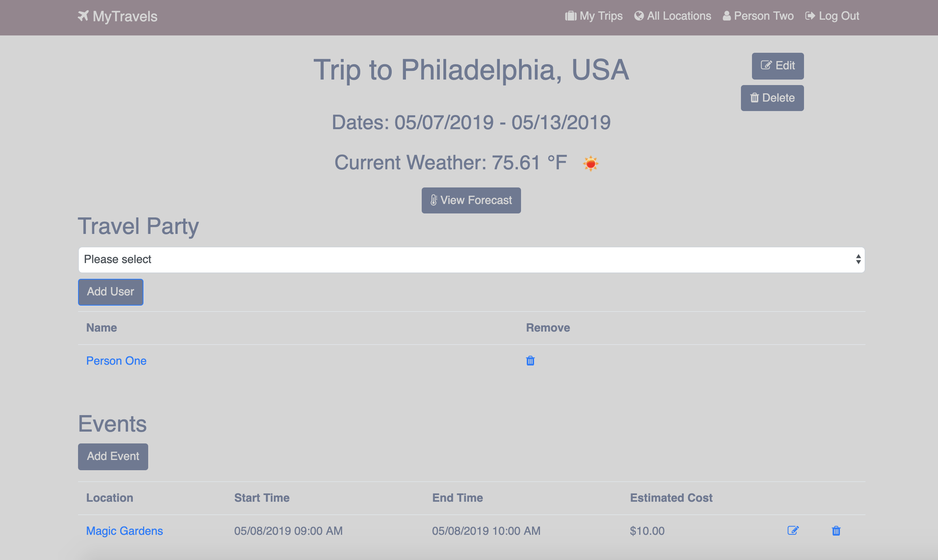The image size is (938, 560).
Task: Click the delete icon for Magic Gardens event
Action: pyautogui.click(x=836, y=531)
